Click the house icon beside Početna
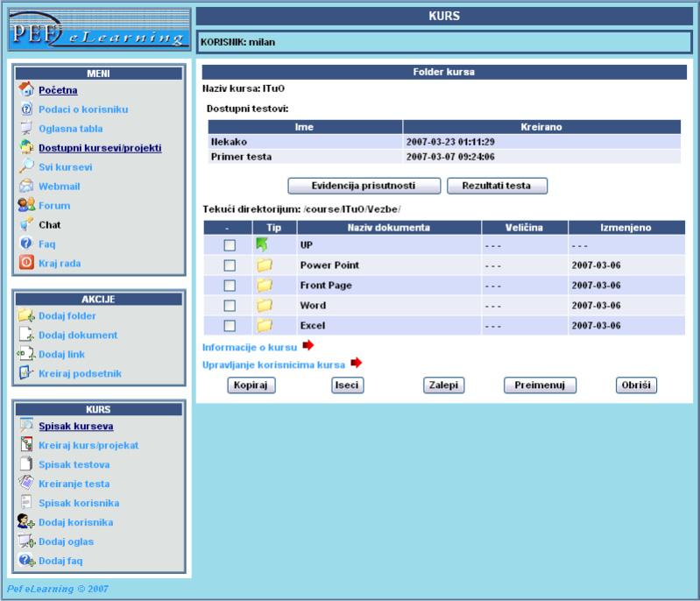 click(26, 88)
